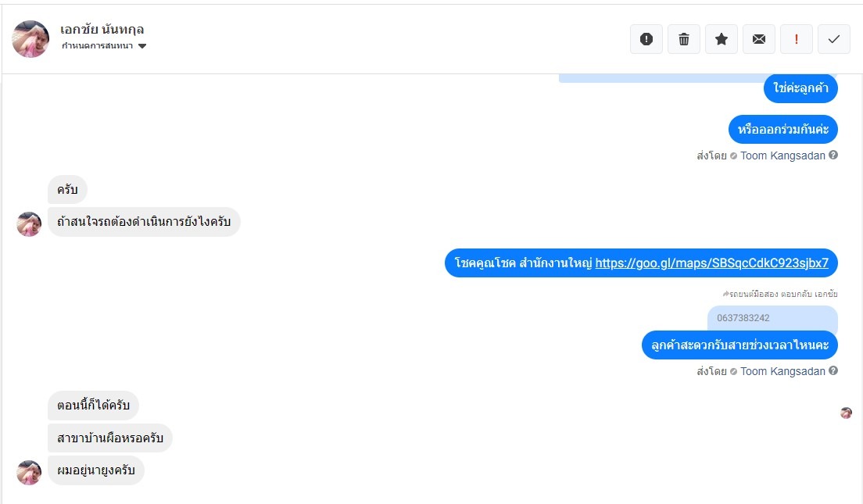The image size is (863, 504).
Task: Click help icon under ลูกค้าสะดวกรับสายช่วงเวลาไหนคะ message
Action: [x=833, y=371]
